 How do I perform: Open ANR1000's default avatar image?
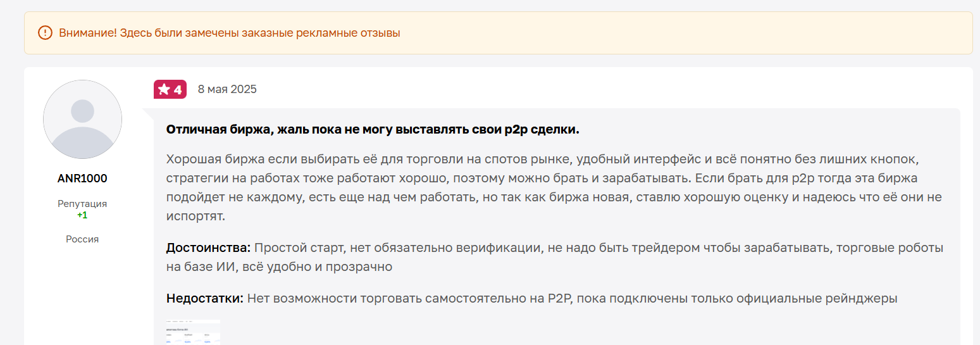82,119
